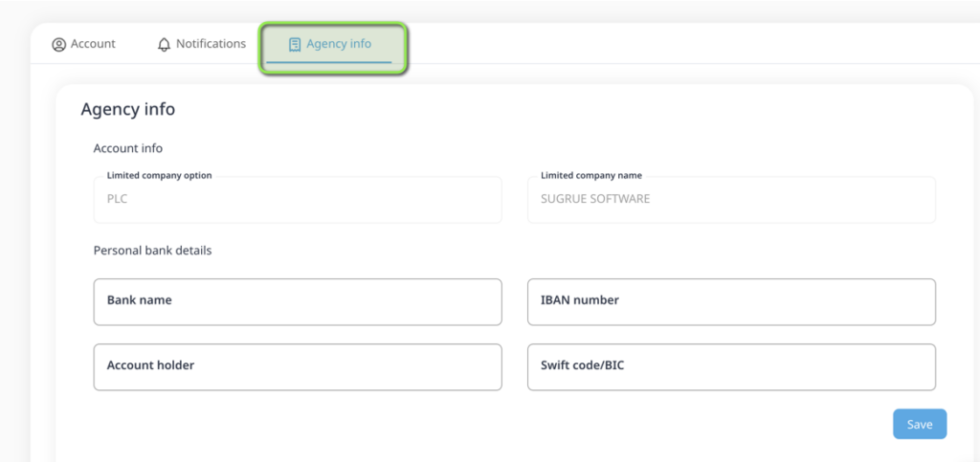Screen dimensions: 980x462
Task: Click the bell icon beside Notifications
Action: click(x=164, y=44)
